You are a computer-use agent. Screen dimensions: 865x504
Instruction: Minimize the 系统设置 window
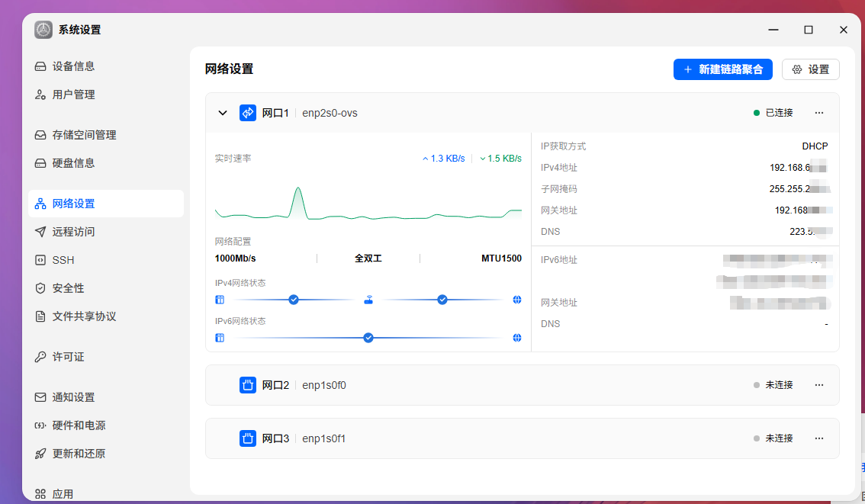pyautogui.click(x=773, y=30)
